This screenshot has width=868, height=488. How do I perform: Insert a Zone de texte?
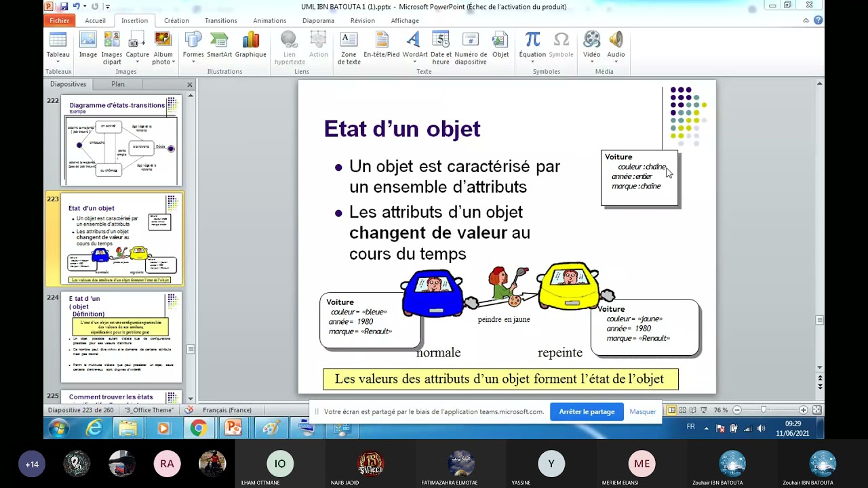click(x=349, y=48)
